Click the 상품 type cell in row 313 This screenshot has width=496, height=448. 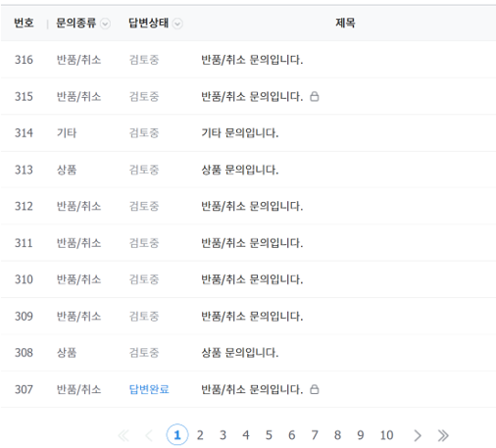(x=67, y=170)
